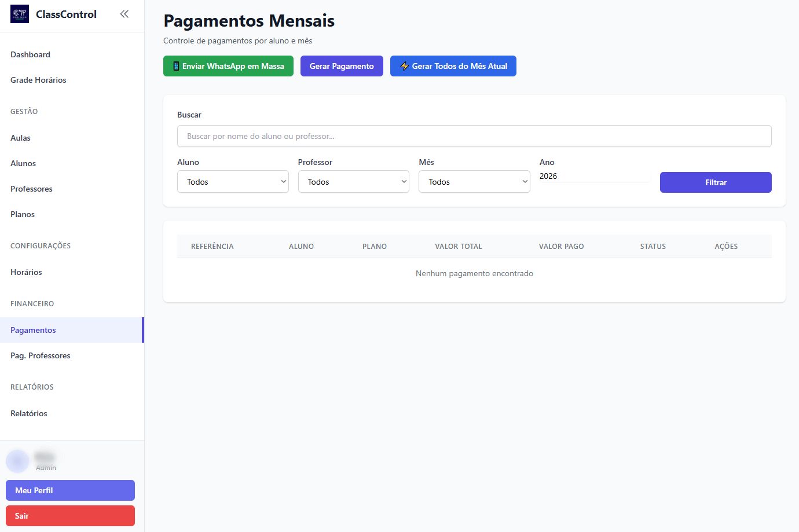
Task: Expand the Professor dropdown filter
Action: pyautogui.click(x=353, y=182)
